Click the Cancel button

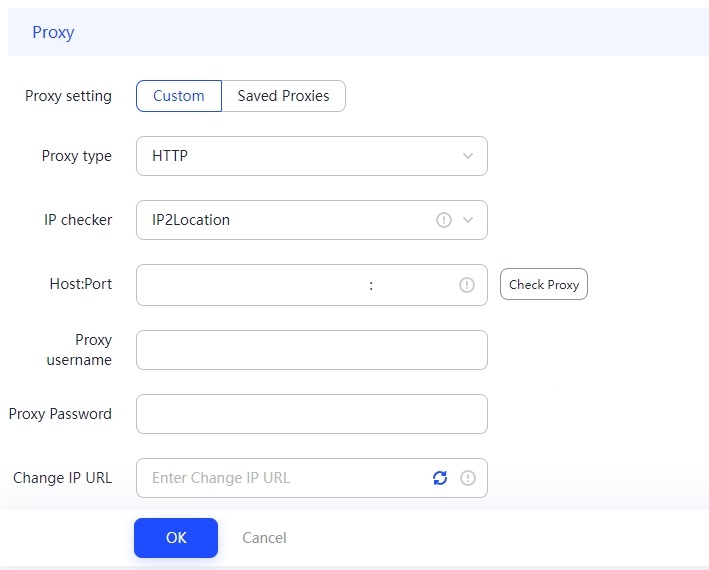(x=264, y=538)
